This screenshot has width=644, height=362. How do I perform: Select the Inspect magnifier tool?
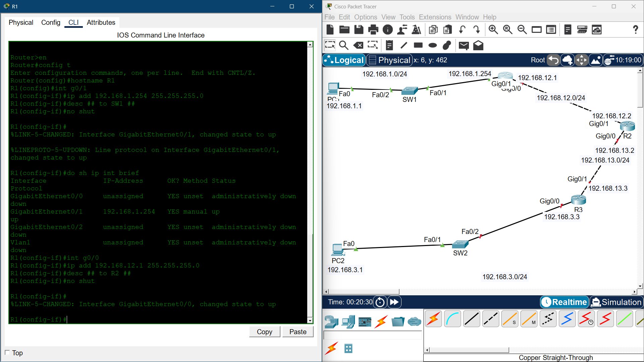pos(343,45)
